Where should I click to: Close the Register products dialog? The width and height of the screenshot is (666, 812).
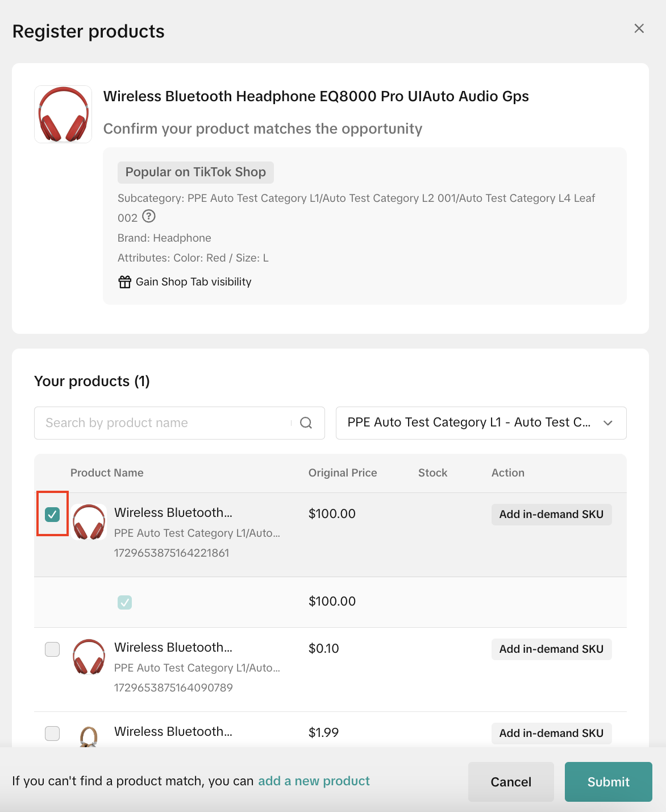[x=639, y=28]
